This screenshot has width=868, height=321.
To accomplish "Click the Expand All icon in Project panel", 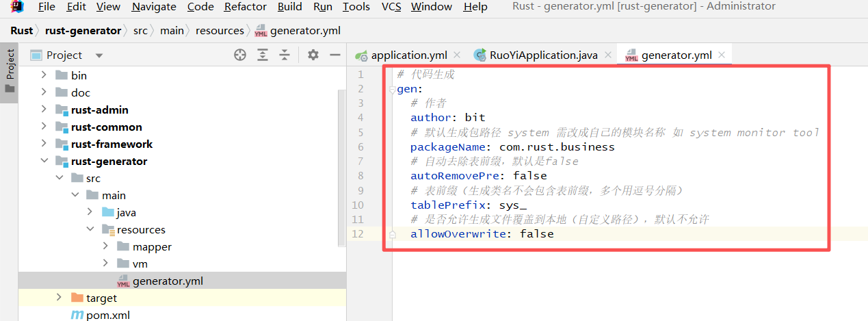I will [x=263, y=55].
